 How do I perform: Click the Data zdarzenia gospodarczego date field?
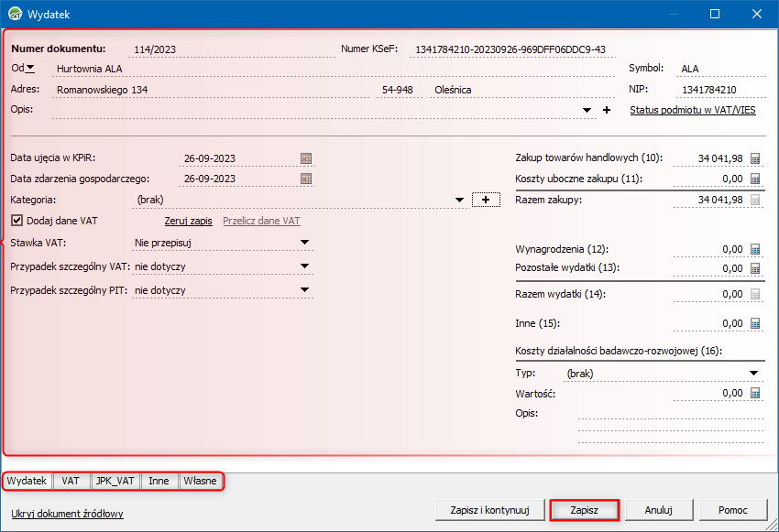[x=238, y=179]
